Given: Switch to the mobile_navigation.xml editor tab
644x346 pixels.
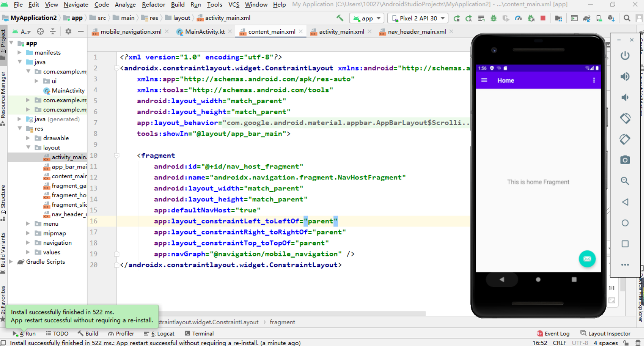Looking at the screenshot, I should tap(130, 32).
